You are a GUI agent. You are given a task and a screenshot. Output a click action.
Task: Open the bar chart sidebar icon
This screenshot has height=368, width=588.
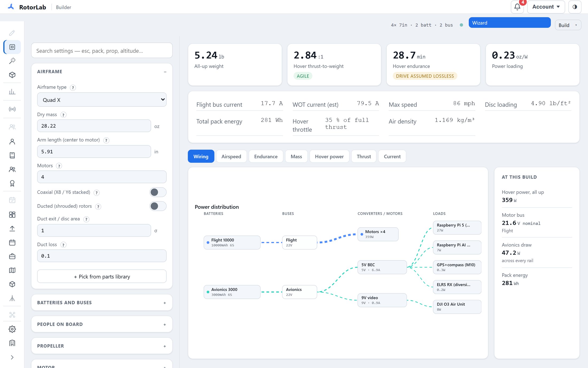[x=12, y=92]
